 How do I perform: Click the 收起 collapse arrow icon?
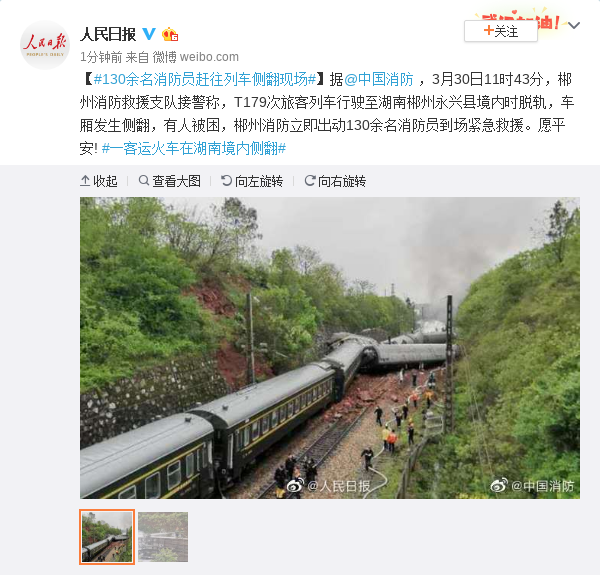pyautogui.click(x=85, y=181)
